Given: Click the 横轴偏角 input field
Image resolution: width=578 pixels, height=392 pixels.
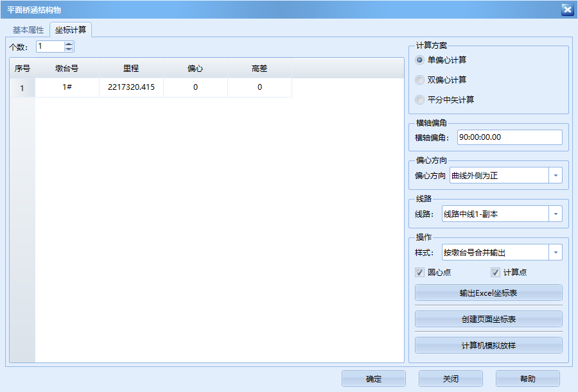Looking at the screenshot, I should click(x=509, y=137).
